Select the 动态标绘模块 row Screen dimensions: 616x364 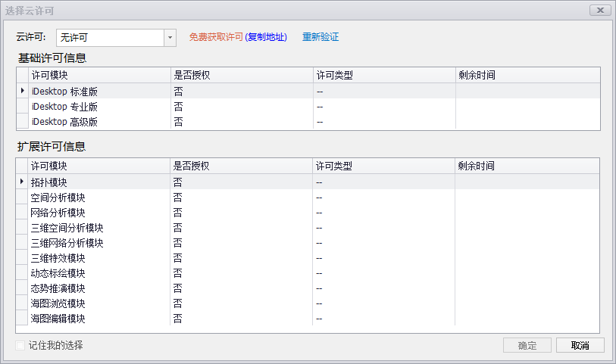(308, 273)
